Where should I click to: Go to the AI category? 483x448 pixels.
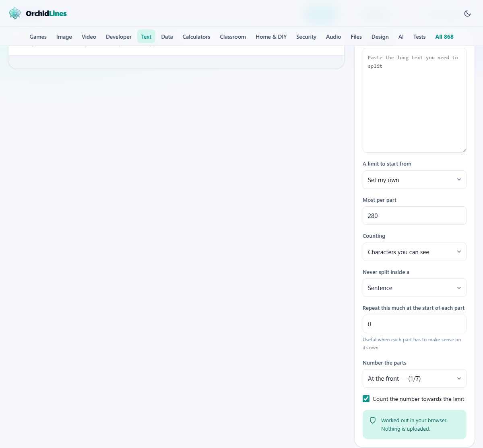[x=401, y=37]
